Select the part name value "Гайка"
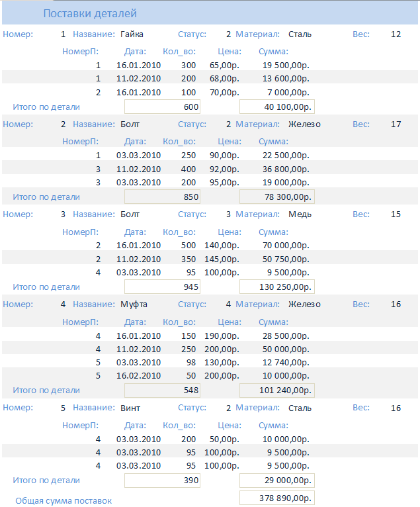420x507 pixels. [x=132, y=34]
